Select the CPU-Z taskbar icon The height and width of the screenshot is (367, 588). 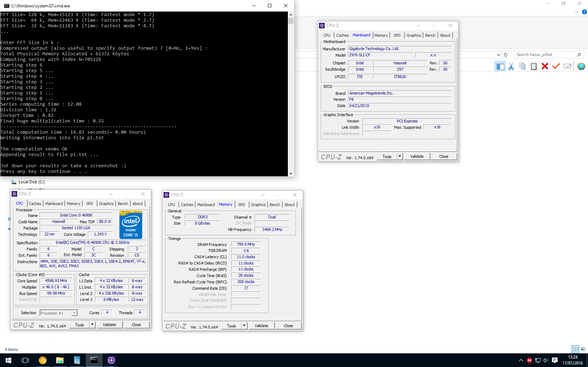pos(111,360)
